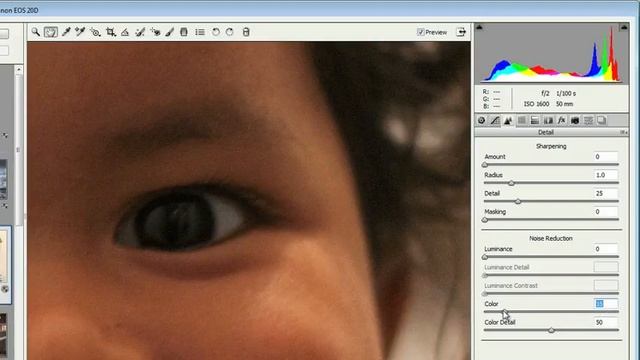Select the Adjustment Brush tool

(x=169, y=32)
